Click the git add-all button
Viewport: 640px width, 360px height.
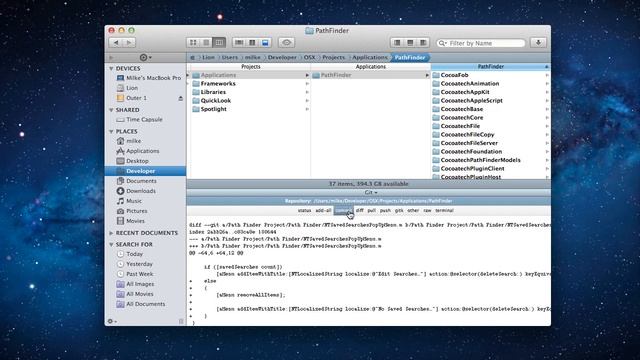click(323, 211)
